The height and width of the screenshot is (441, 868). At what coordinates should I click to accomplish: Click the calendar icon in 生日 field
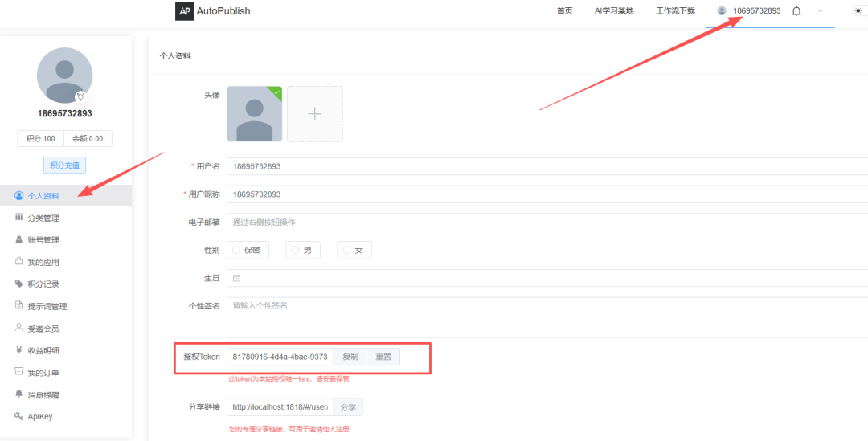coord(236,278)
